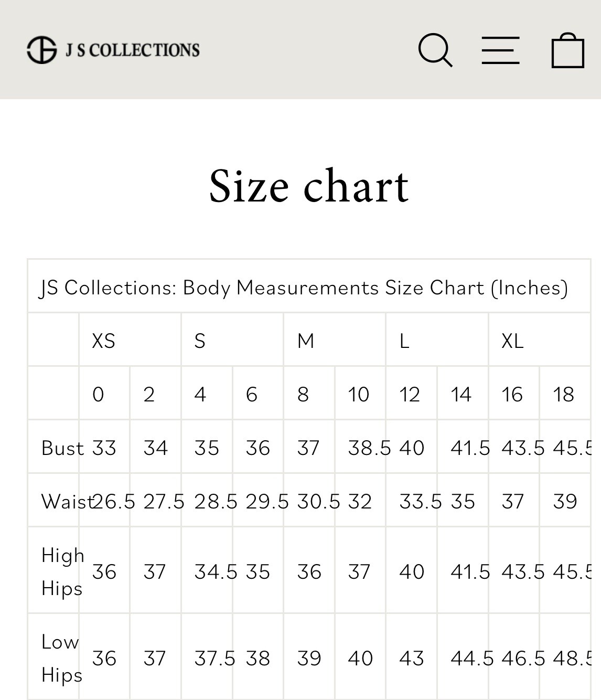Image resolution: width=601 pixels, height=700 pixels.
Task: Click the Body Measurements Size Chart title
Action: pos(304,288)
